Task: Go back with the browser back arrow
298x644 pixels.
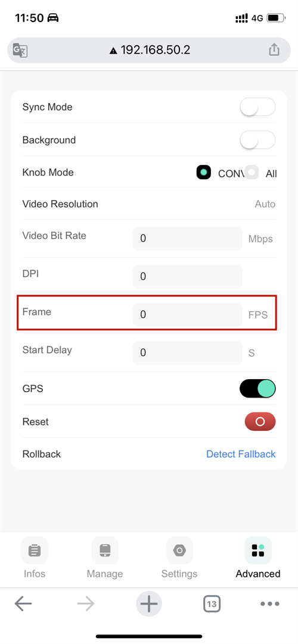Action: (x=23, y=604)
